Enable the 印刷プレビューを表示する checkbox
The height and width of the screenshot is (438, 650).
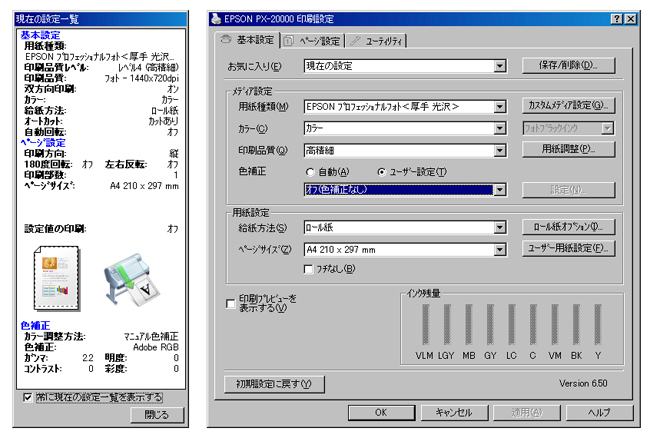231,304
